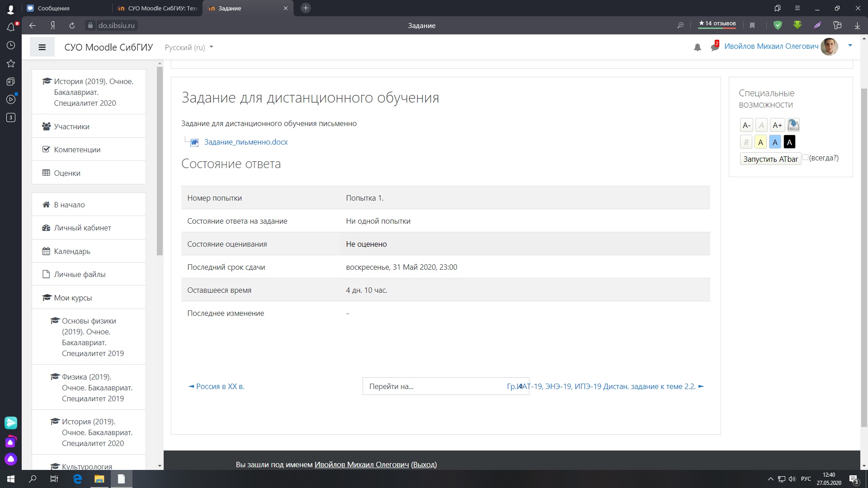Open browser downloads arrow icon
This screenshot has height=488, width=868.
click(857, 25)
